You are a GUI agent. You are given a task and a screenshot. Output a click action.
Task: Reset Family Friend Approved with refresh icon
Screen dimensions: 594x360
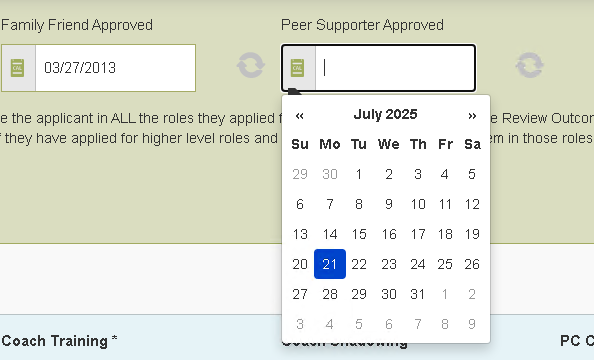pos(251,66)
